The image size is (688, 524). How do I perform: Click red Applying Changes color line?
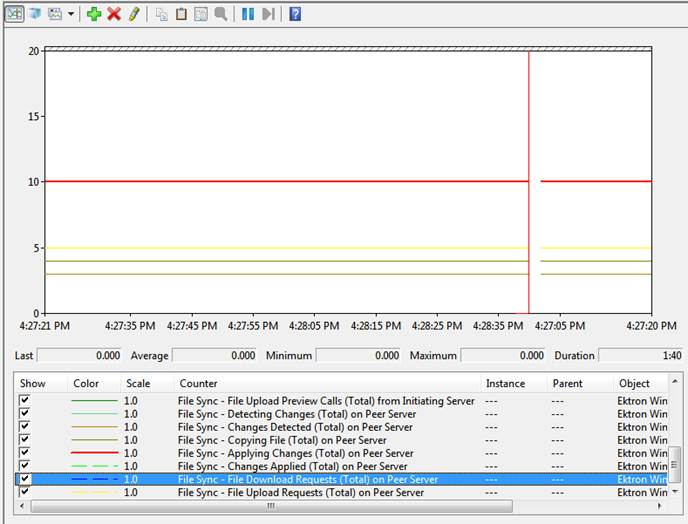coord(94,452)
